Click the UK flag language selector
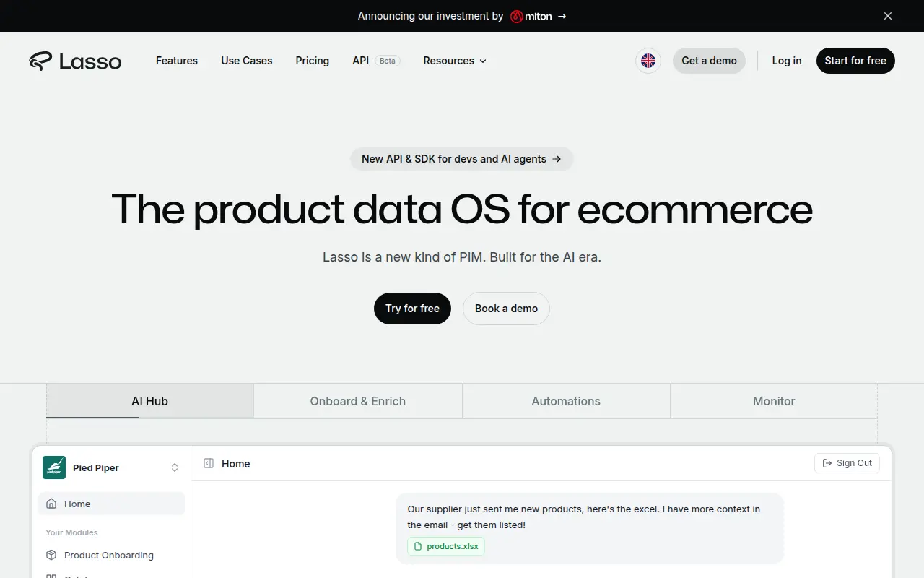Image resolution: width=924 pixels, height=578 pixels. coord(648,61)
